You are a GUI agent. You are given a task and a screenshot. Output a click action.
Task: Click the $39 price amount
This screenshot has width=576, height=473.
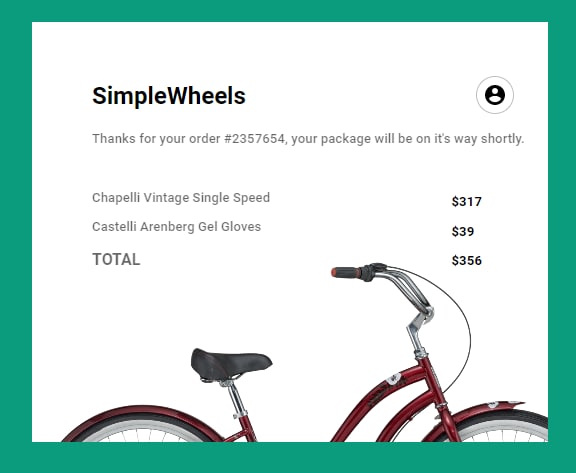(463, 231)
